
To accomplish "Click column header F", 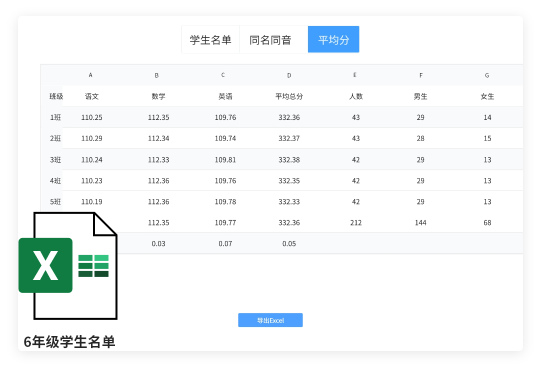I will pos(421,75).
